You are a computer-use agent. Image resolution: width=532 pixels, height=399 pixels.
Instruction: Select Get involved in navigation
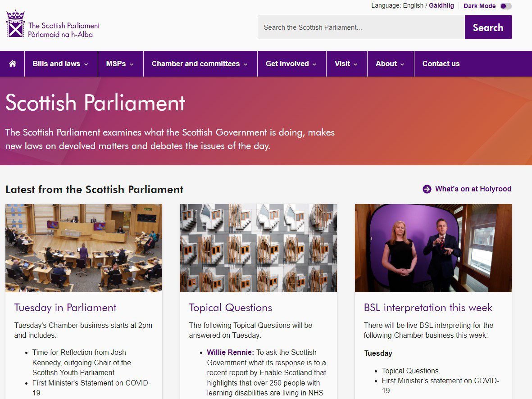click(292, 64)
